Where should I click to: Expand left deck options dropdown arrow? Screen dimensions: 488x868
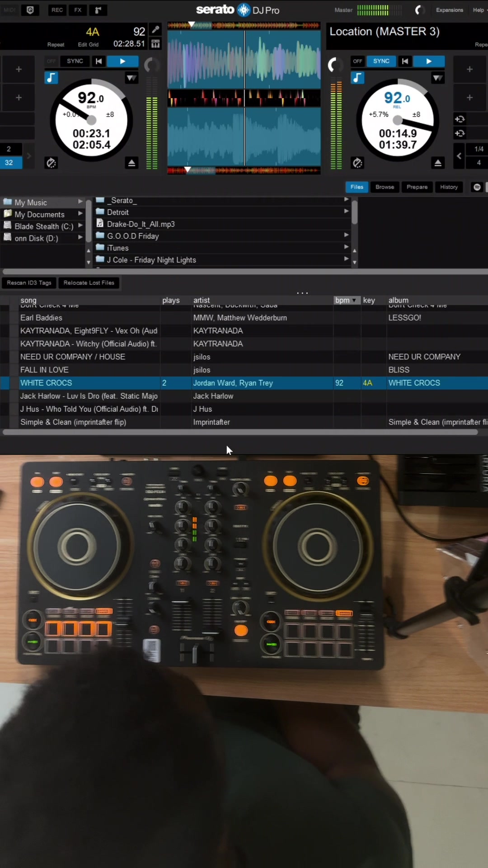click(131, 78)
